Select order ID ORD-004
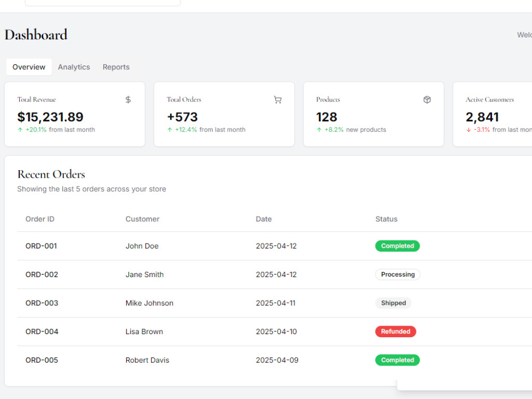The height and width of the screenshot is (399, 532). pos(41,331)
